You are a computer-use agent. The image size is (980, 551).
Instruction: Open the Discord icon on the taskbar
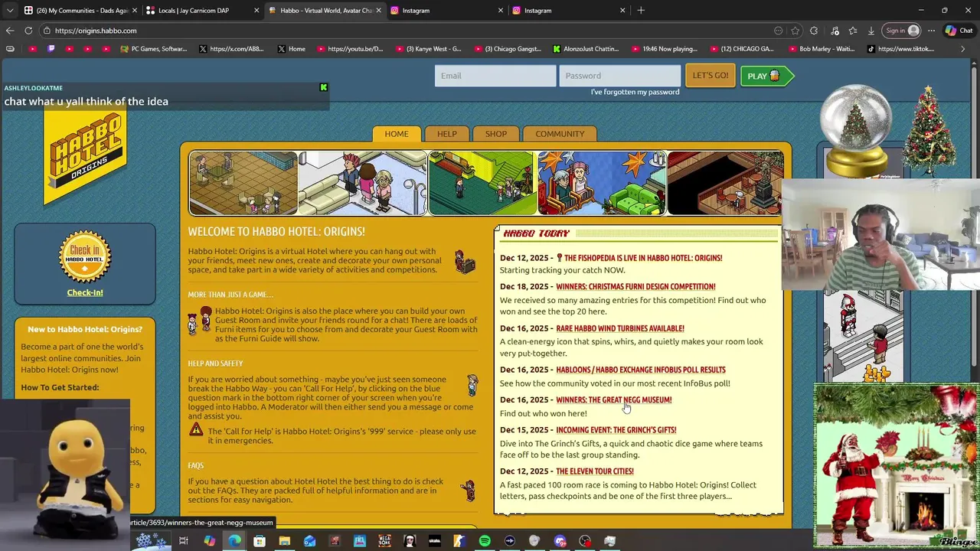560,541
